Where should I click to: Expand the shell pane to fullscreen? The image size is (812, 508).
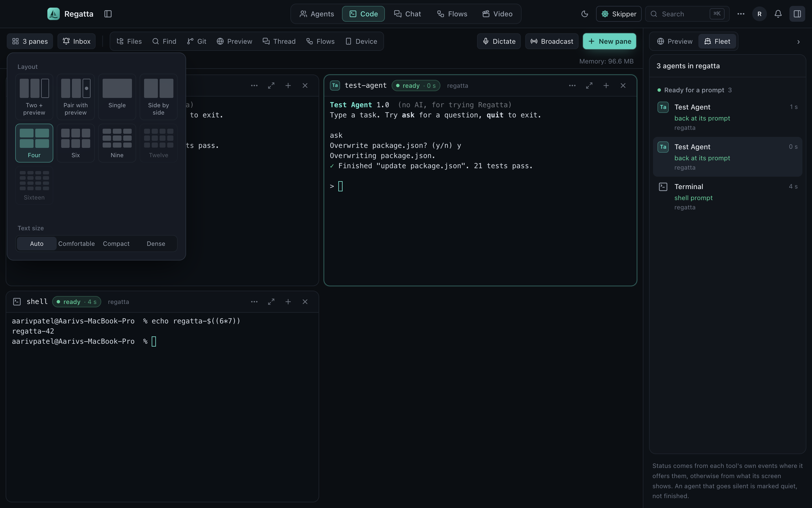pyautogui.click(x=271, y=302)
